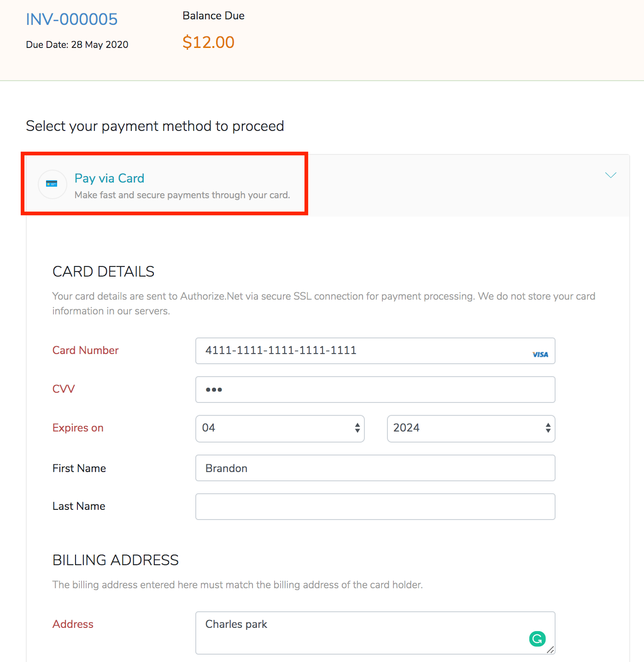The height and width of the screenshot is (662, 644).
Task: Click the Card Number field
Action: [375, 351]
